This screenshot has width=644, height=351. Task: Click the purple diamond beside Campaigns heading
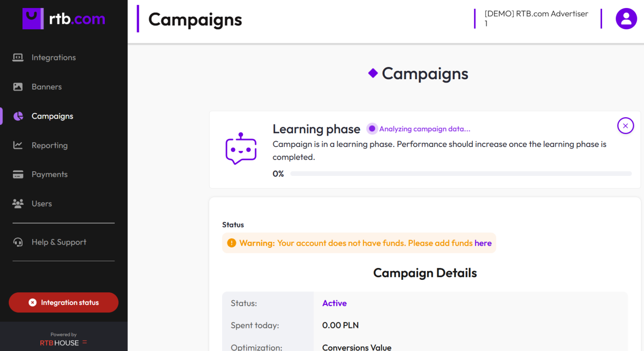click(x=372, y=73)
